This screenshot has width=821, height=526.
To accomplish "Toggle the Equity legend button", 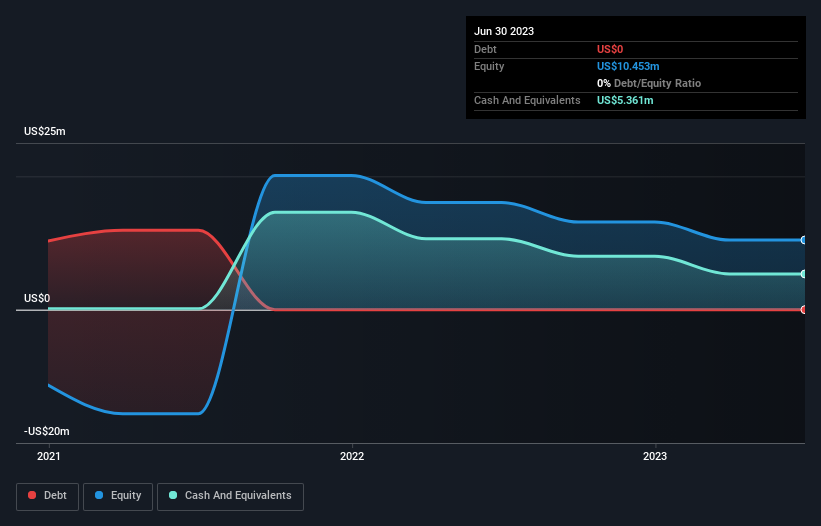I will (118, 496).
